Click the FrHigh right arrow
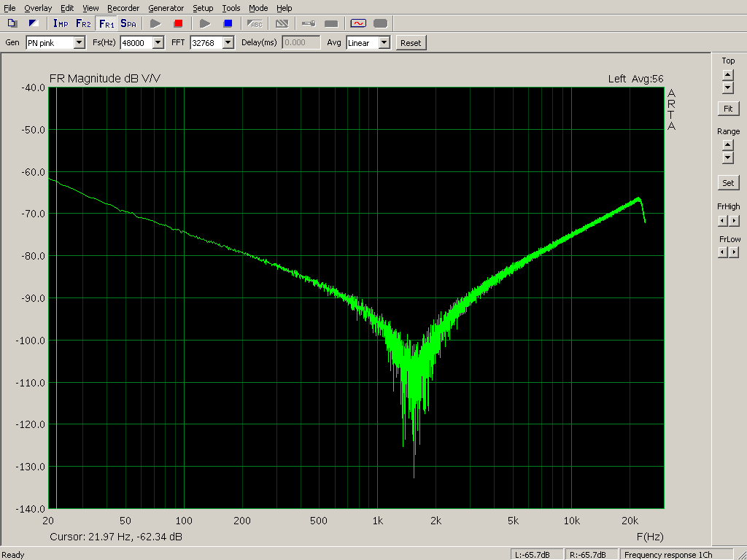The height and width of the screenshot is (560, 747). point(734,220)
